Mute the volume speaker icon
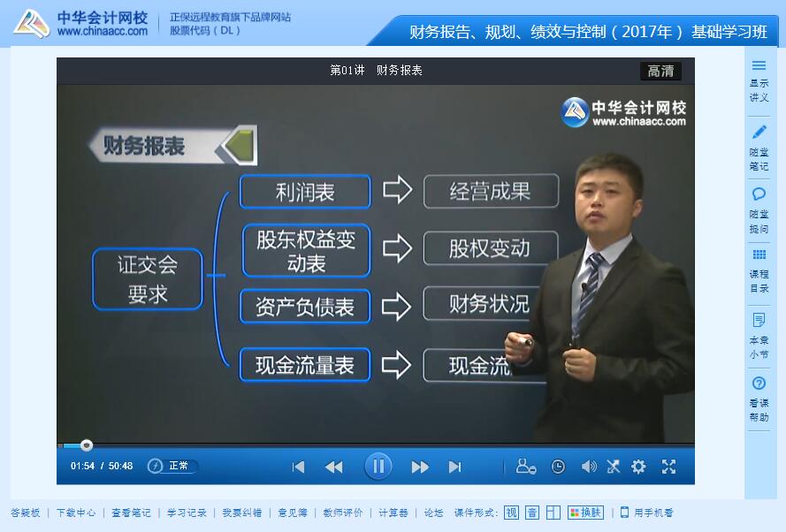 589,467
